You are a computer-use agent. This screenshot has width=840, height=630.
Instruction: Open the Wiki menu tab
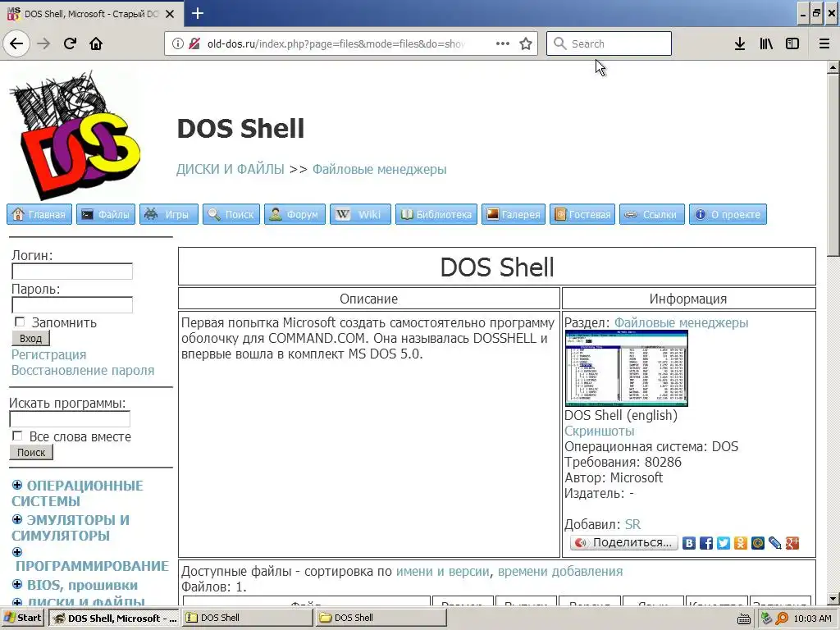pyautogui.click(x=361, y=214)
